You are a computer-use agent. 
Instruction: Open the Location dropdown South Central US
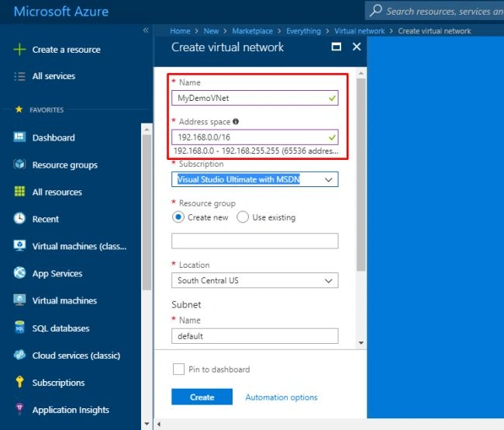click(254, 280)
